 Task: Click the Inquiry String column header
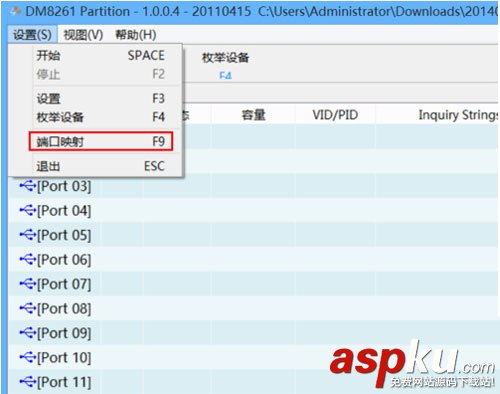point(458,115)
